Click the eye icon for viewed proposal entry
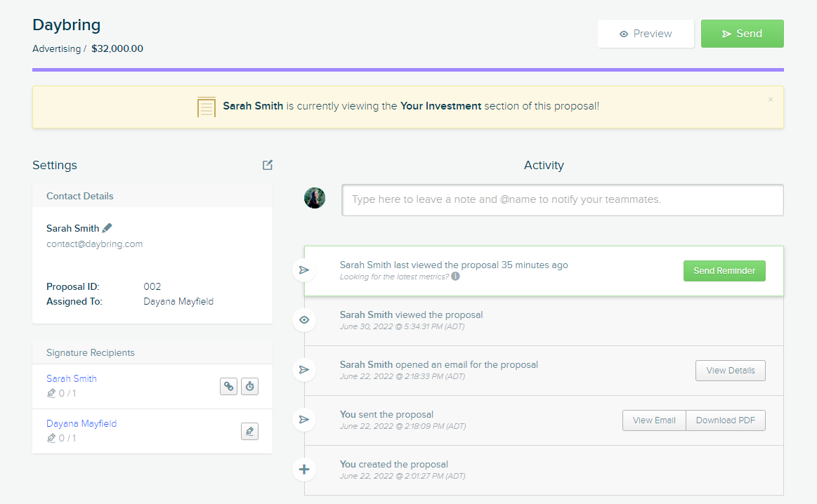 click(x=304, y=319)
